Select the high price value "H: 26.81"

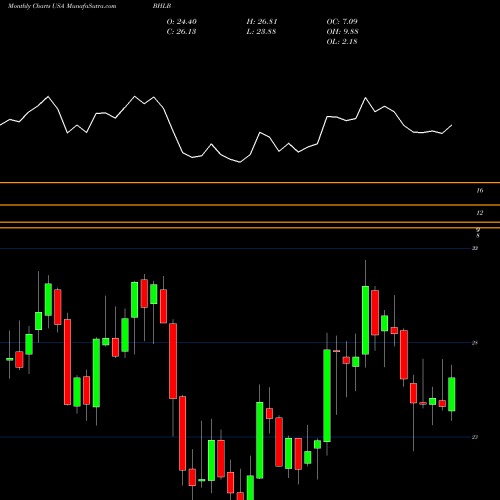(262, 22)
